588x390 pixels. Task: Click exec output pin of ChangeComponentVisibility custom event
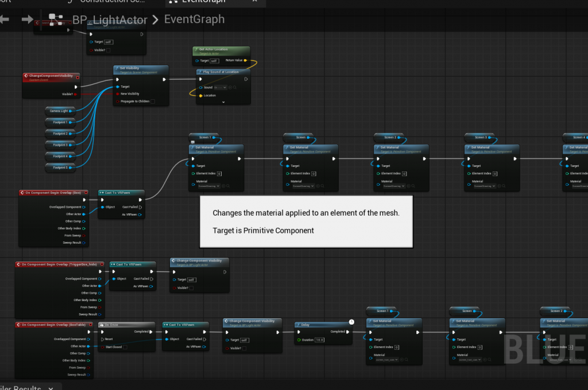coord(76,87)
